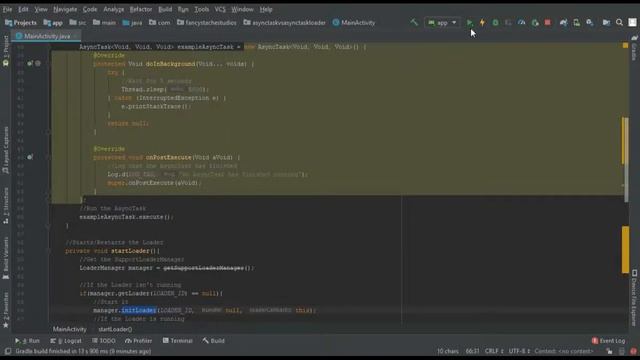Stop the app with red square button
Image resolution: width=640 pixels, height=360 pixels.
pos(548,22)
